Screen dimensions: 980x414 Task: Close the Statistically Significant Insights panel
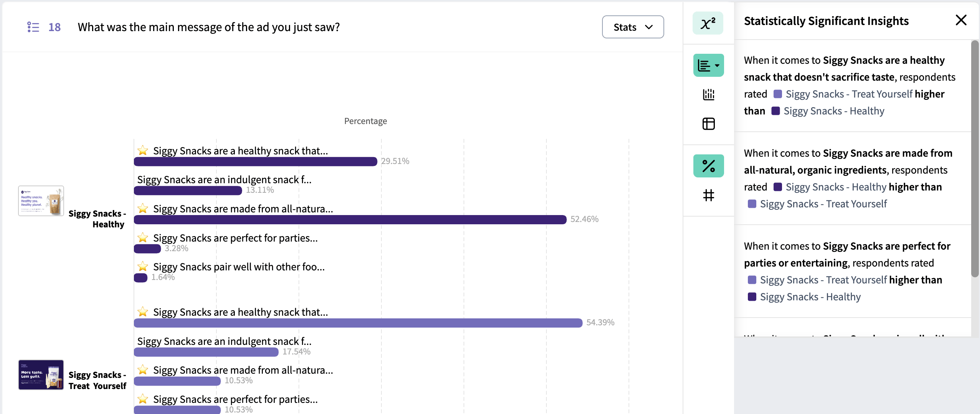click(x=961, y=20)
